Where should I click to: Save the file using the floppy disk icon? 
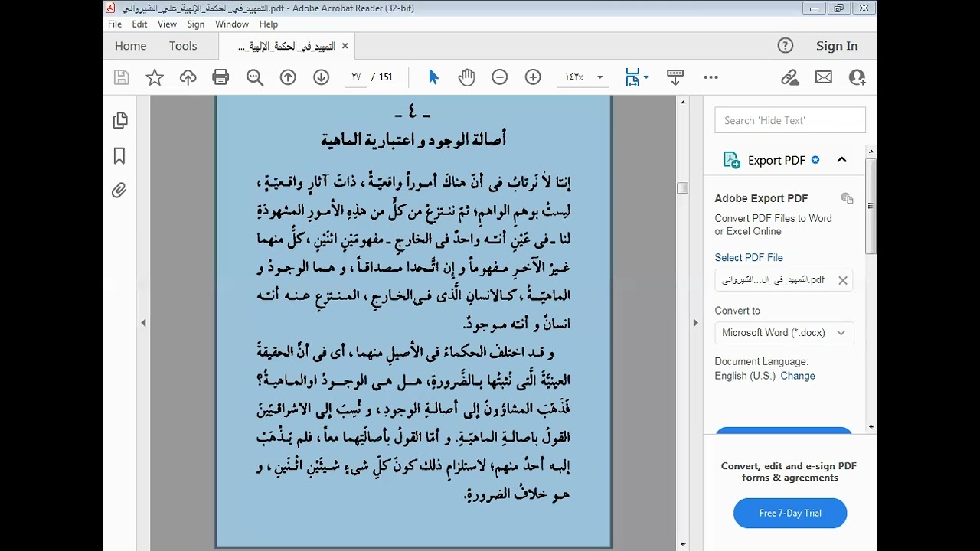(x=121, y=77)
